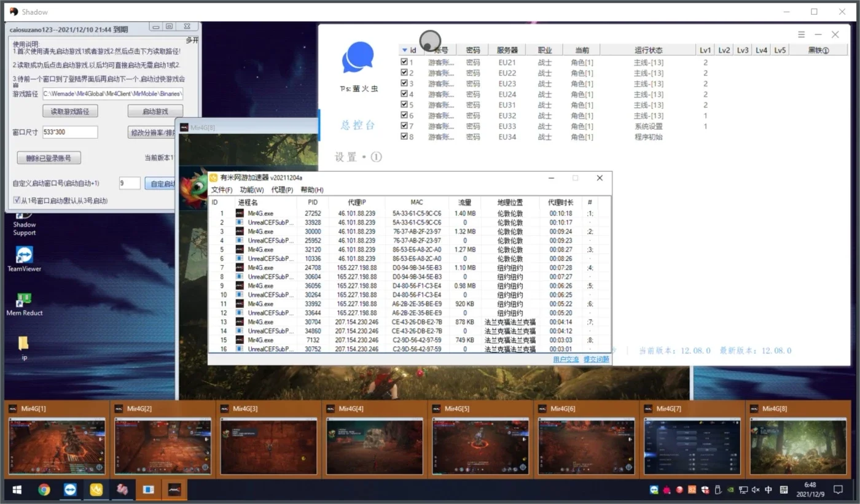860x504 pixels.
Task: Click the TeamViewer taskbar icon
Action: 70,489
